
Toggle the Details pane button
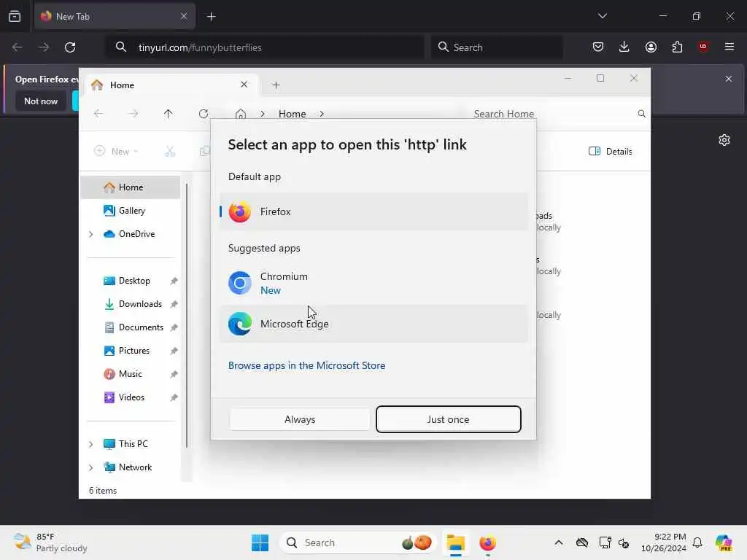click(x=611, y=152)
